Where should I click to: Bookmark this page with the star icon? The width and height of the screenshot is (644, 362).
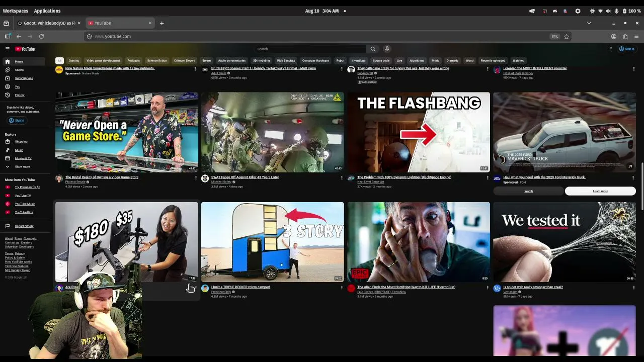click(x=567, y=36)
